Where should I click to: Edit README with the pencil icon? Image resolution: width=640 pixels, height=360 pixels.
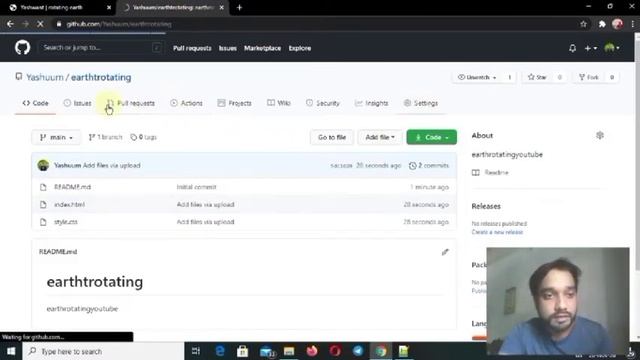(445, 252)
